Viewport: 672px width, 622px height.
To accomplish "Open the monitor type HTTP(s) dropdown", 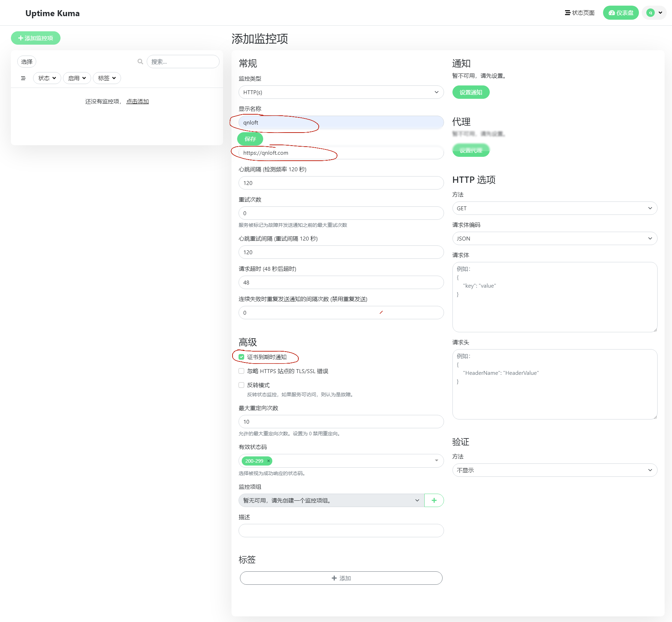I will [341, 92].
